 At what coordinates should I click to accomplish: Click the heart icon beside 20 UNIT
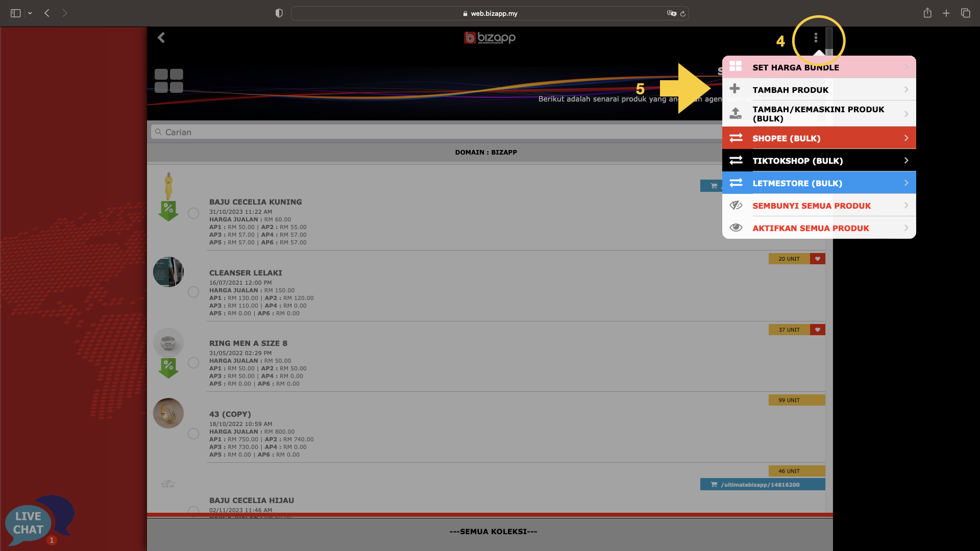coord(818,259)
